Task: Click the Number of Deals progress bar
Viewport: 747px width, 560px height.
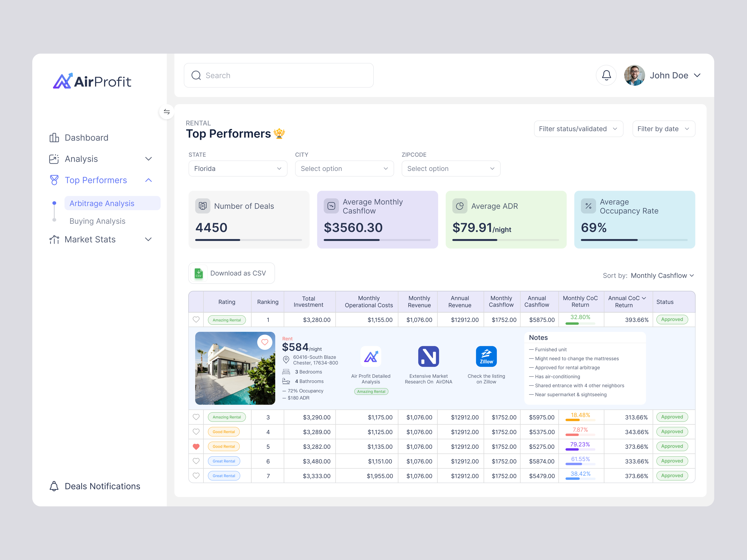Action: [x=249, y=240]
